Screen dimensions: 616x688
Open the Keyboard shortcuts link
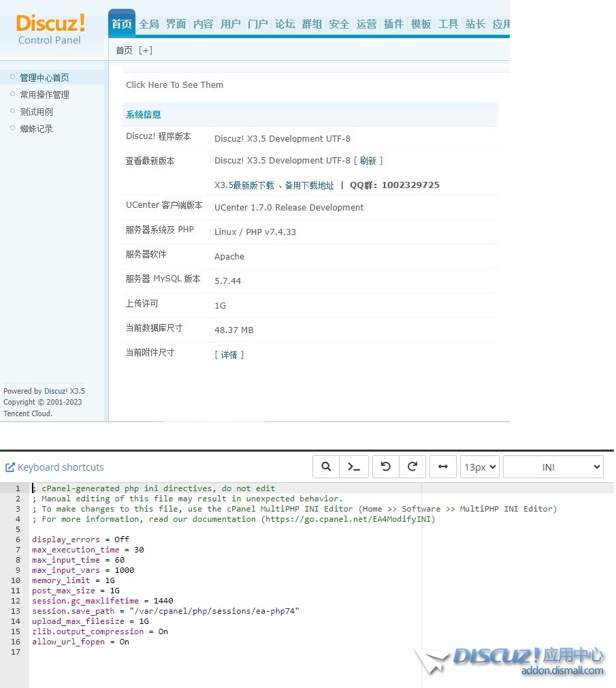(54, 467)
